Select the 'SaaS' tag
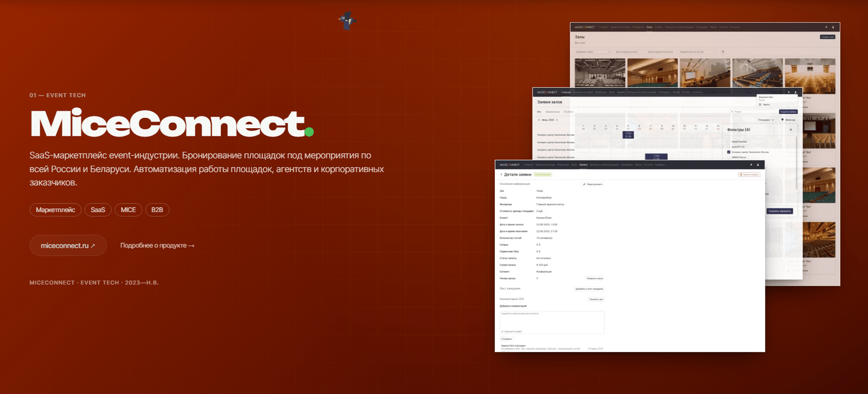The width and height of the screenshot is (868, 394). (x=98, y=210)
